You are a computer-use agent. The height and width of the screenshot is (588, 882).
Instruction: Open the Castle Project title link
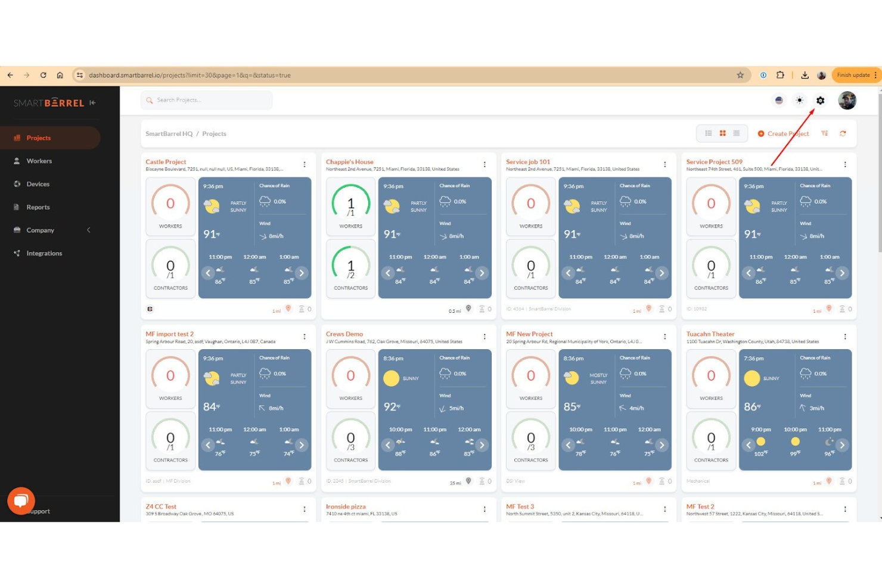pos(166,161)
